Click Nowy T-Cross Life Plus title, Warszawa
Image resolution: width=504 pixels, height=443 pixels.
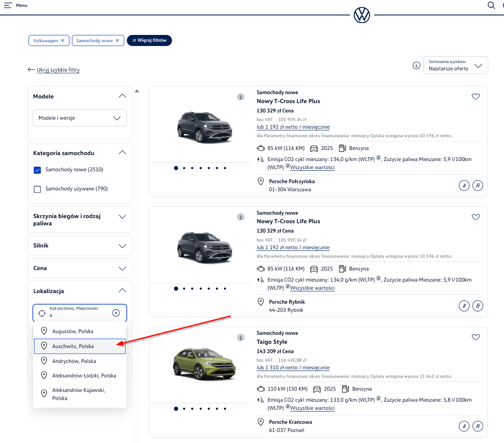(x=288, y=101)
